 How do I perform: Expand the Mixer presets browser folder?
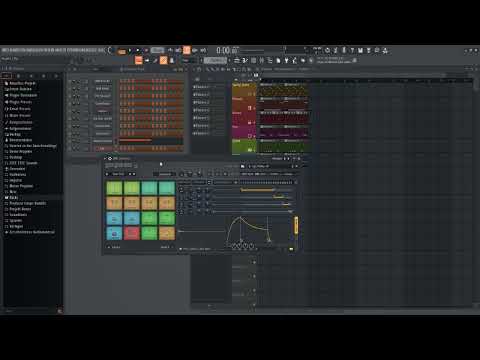point(17,115)
